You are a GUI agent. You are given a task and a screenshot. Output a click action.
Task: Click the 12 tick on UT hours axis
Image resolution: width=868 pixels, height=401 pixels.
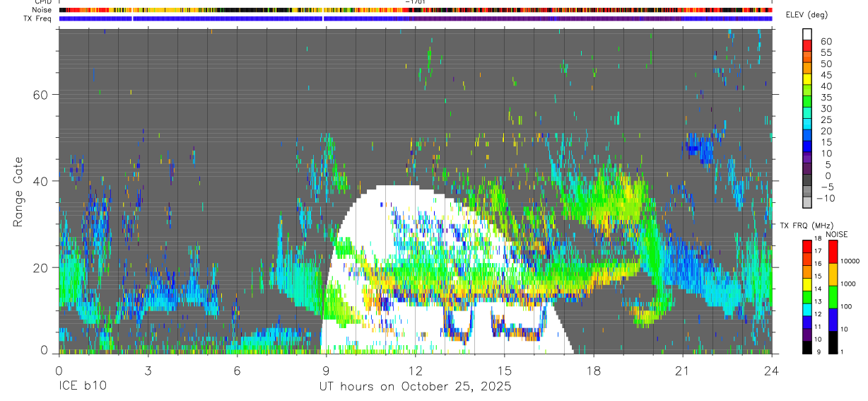click(x=415, y=370)
